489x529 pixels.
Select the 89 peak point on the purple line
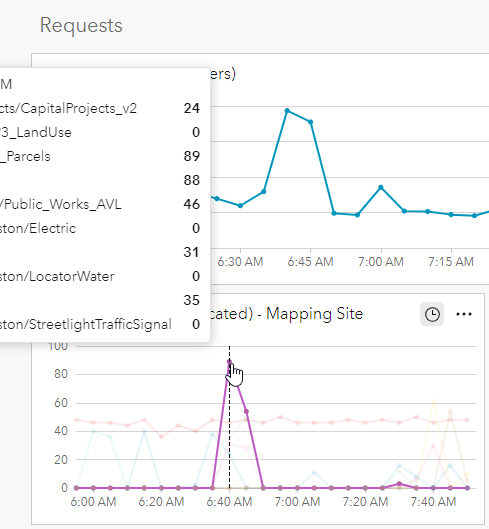[x=229, y=362]
